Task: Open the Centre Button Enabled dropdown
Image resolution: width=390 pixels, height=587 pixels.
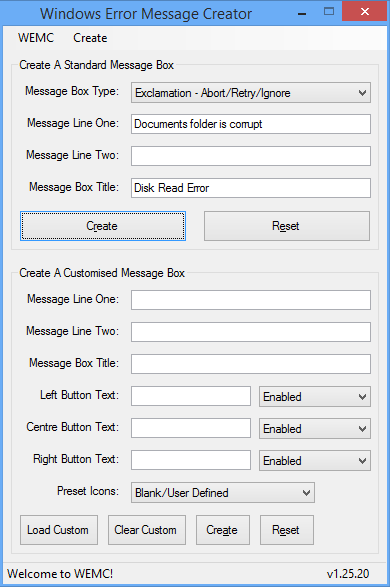Action: click(x=315, y=428)
